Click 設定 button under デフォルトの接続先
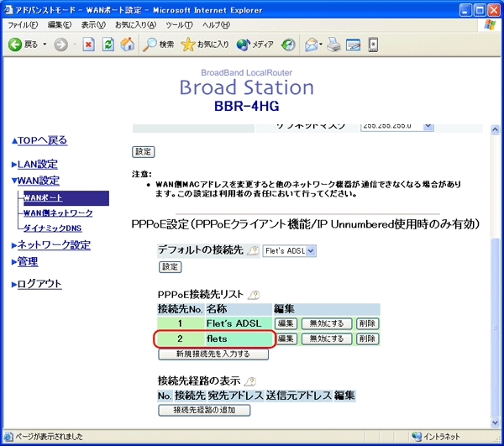This screenshot has height=446, width=504. [x=170, y=267]
